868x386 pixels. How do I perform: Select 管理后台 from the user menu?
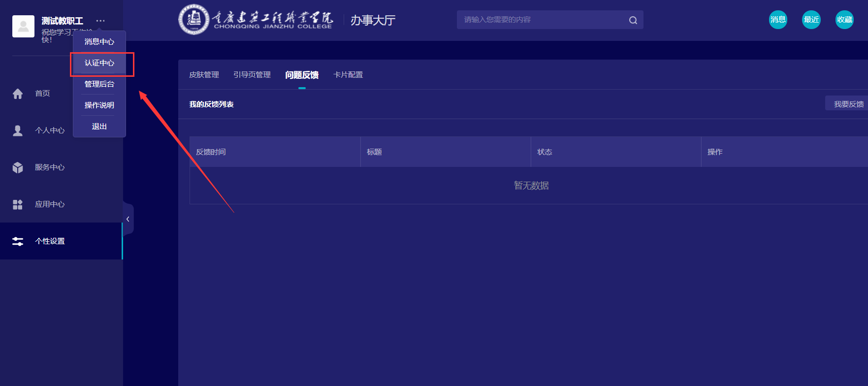pyautogui.click(x=99, y=84)
